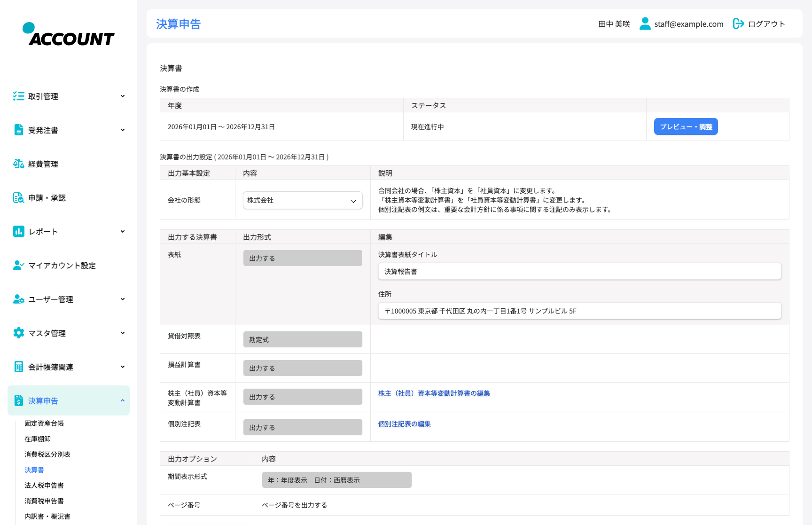Open 在庫棚卸 submenu item
This screenshot has width=812, height=525.
(38, 439)
